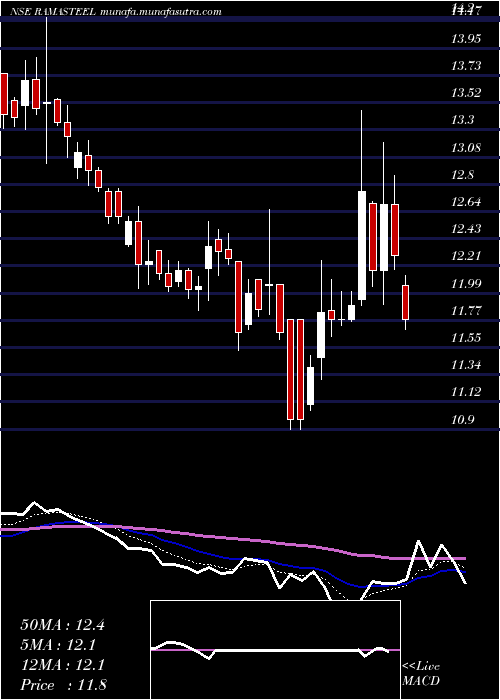
Task: Click the <<Live MACD label
Action: [421, 674]
